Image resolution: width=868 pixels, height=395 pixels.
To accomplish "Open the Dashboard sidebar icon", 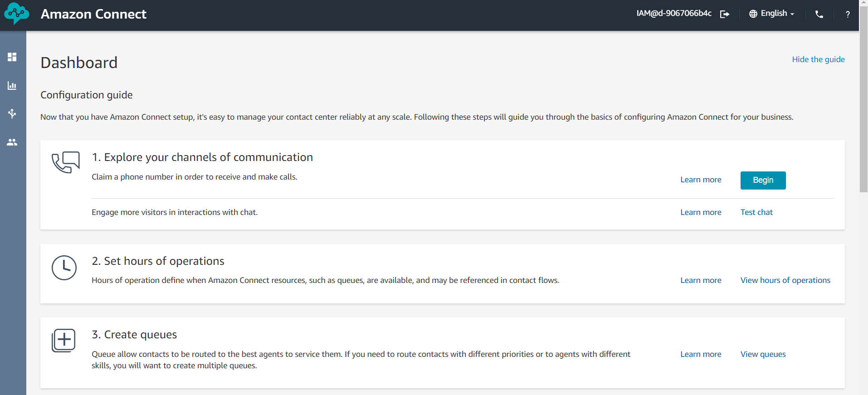I will 12,57.
